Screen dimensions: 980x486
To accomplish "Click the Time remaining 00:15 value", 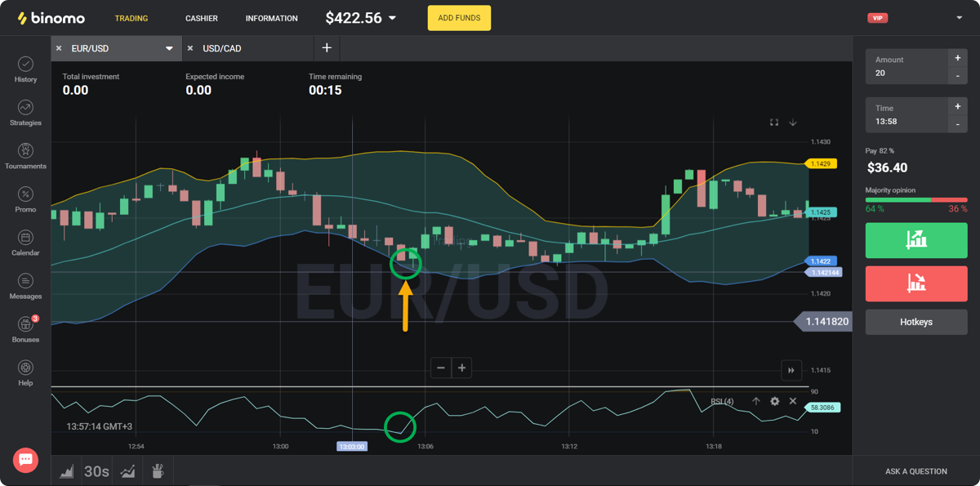I will point(325,90).
